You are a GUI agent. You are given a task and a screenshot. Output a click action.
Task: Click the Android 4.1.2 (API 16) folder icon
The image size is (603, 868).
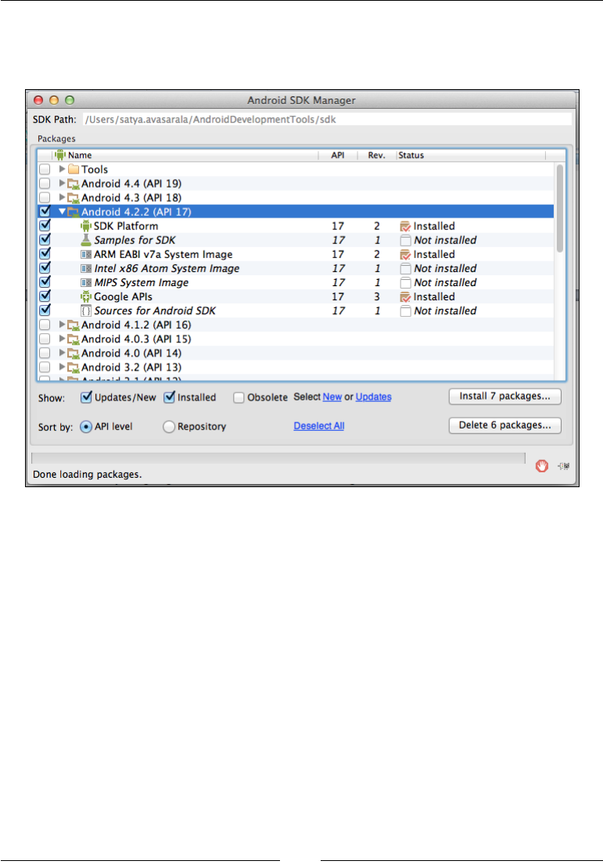[73, 325]
